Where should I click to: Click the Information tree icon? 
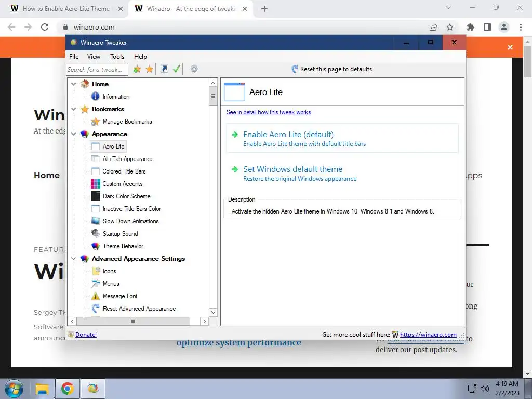[x=96, y=96]
